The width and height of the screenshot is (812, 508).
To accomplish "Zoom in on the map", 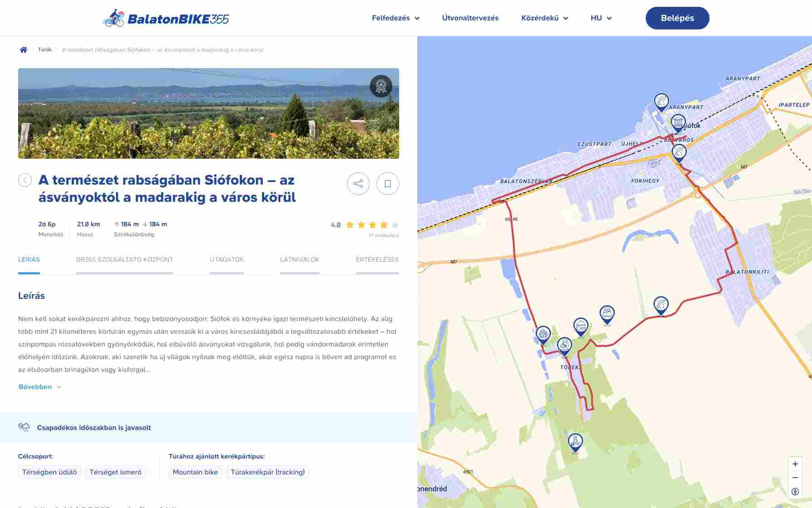I will [795, 464].
